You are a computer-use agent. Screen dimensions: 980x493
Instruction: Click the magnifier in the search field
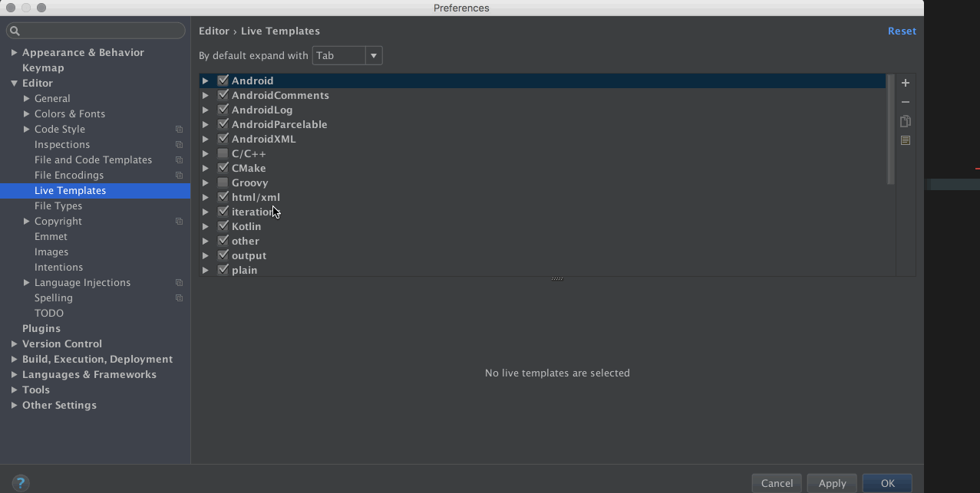click(15, 30)
